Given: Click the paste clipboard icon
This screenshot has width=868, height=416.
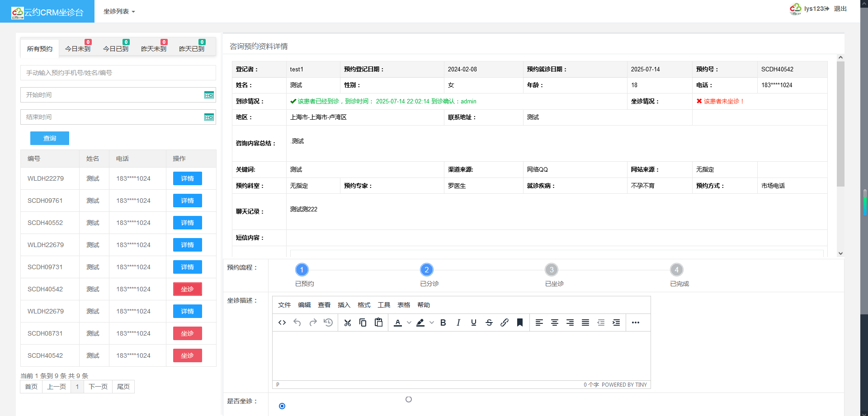Looking at the screenshot, I should pos(378,323).
